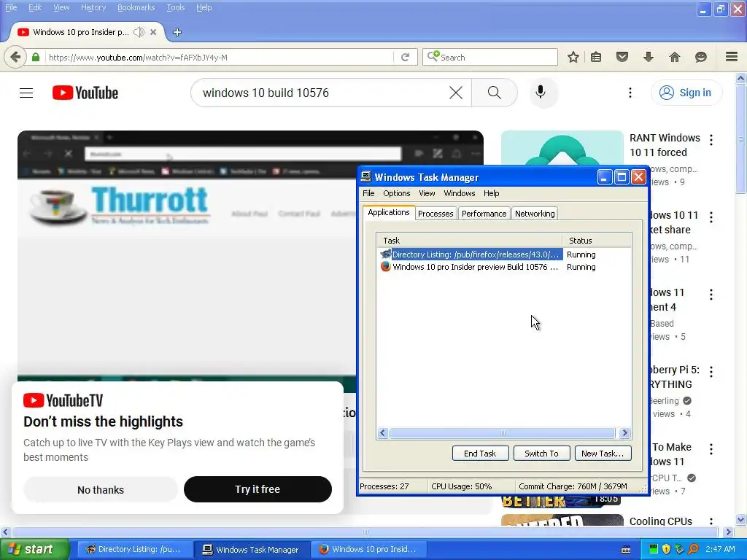The height and width of the screenshot is (560, 747).
Task: Open YouTube guide hamburger menu
Action: [x=26, y=93]
